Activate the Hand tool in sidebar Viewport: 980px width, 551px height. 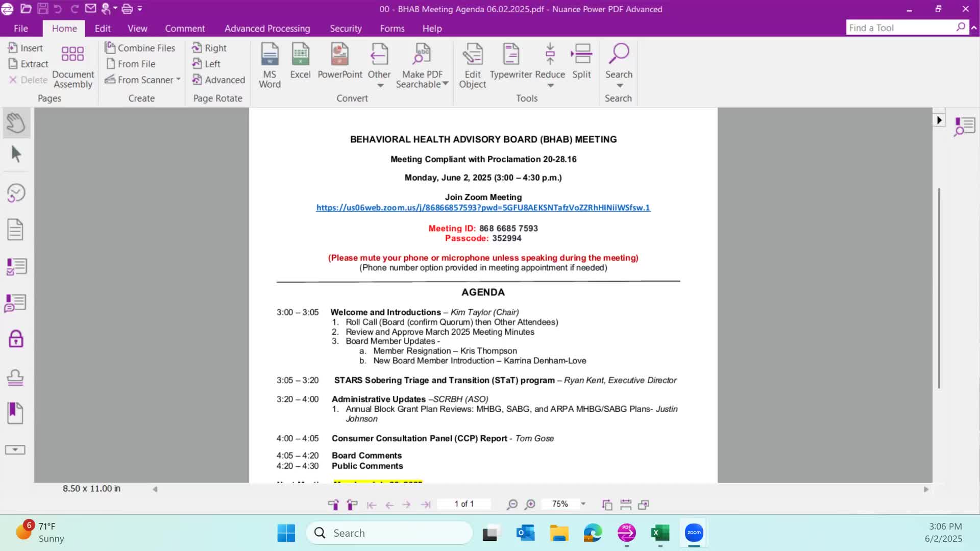coord(16,123)
